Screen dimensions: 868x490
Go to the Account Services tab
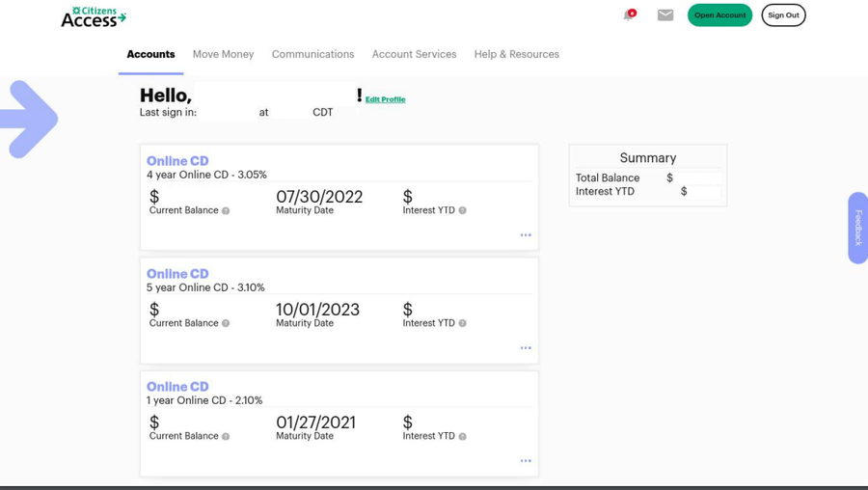414,54
